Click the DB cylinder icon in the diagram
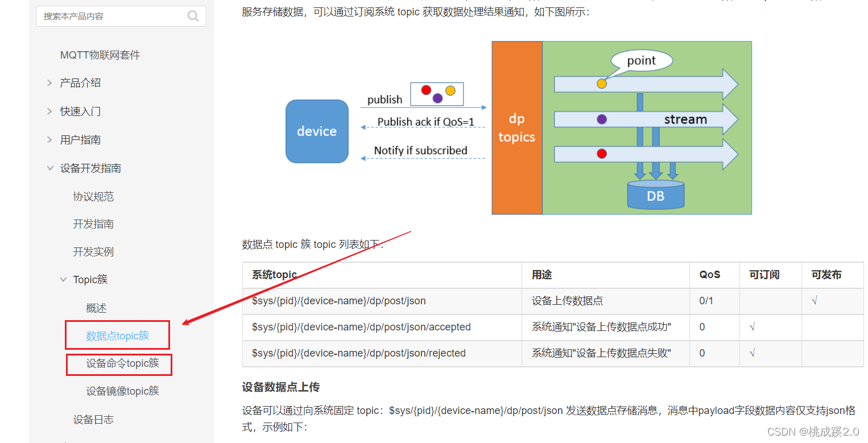The width and height of the screenshot is (868, 443). (x=655, y=196)
